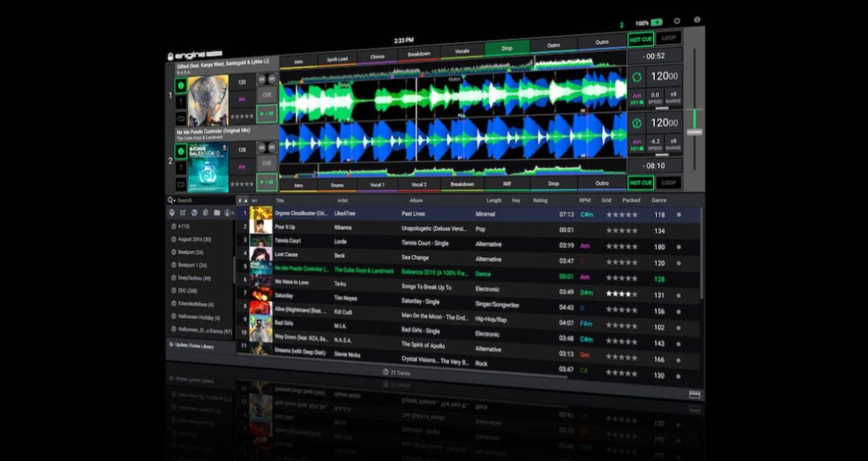Toggle play/pause on deck 1

[267, 113]
